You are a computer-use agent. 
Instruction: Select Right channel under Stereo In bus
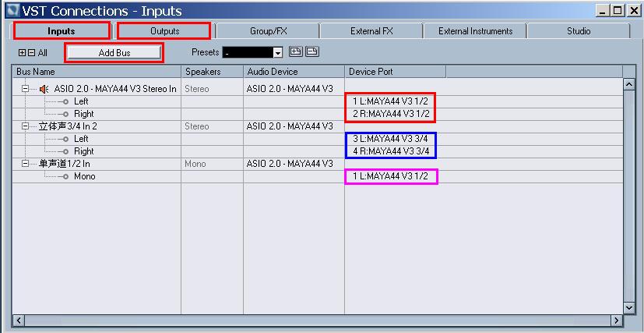coord(84,114)
